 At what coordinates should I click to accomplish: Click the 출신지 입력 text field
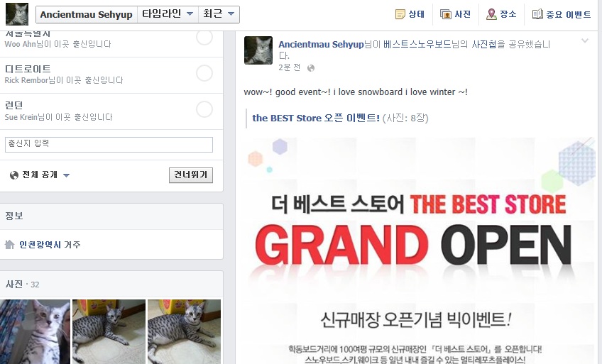point(109,145)
